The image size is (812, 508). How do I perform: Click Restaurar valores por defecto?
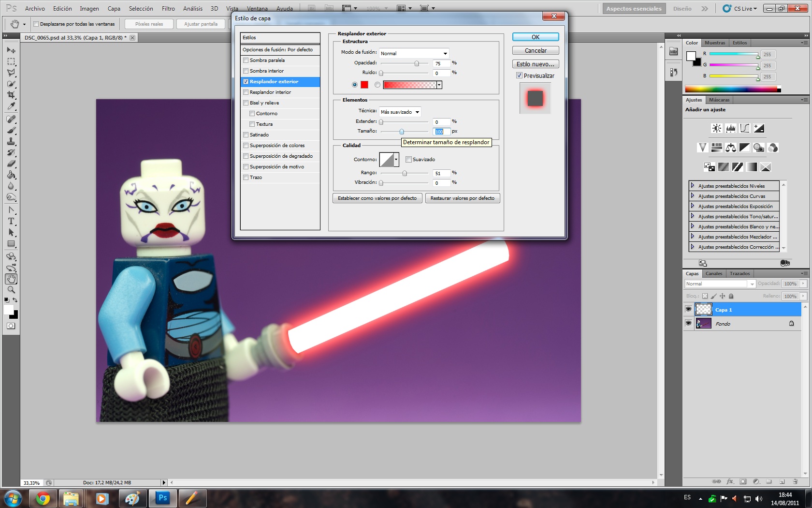pos(462,198)
